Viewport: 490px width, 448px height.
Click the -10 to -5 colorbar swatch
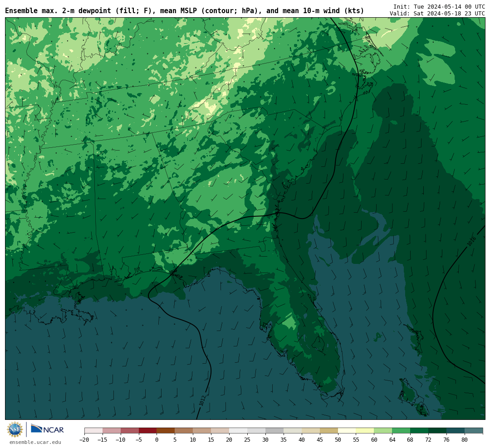pyautogui.click(x=130, y=431)
